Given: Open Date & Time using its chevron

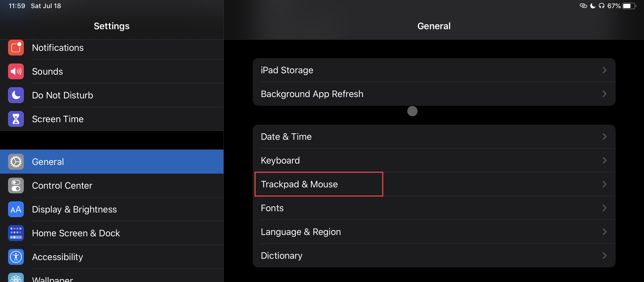Looking at the screenshot, I should click(604, 137).
